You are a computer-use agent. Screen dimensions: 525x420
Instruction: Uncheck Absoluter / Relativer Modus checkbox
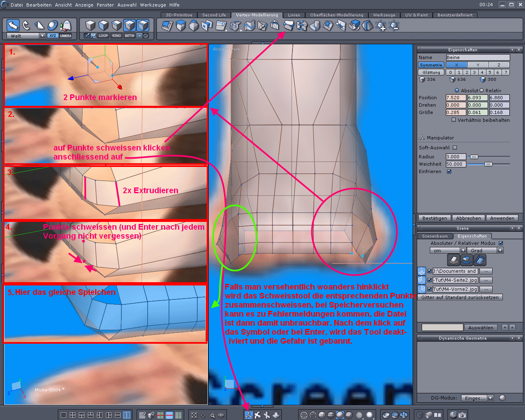(x=501, y=243)
